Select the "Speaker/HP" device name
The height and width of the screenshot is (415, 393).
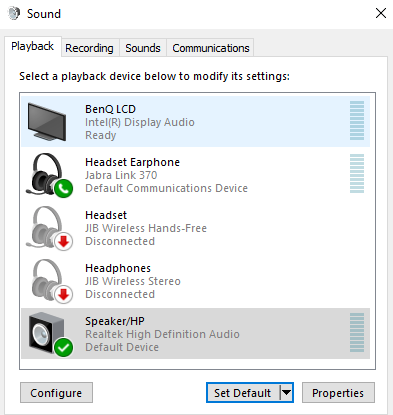pyautogui.click(x=115, y=321)
